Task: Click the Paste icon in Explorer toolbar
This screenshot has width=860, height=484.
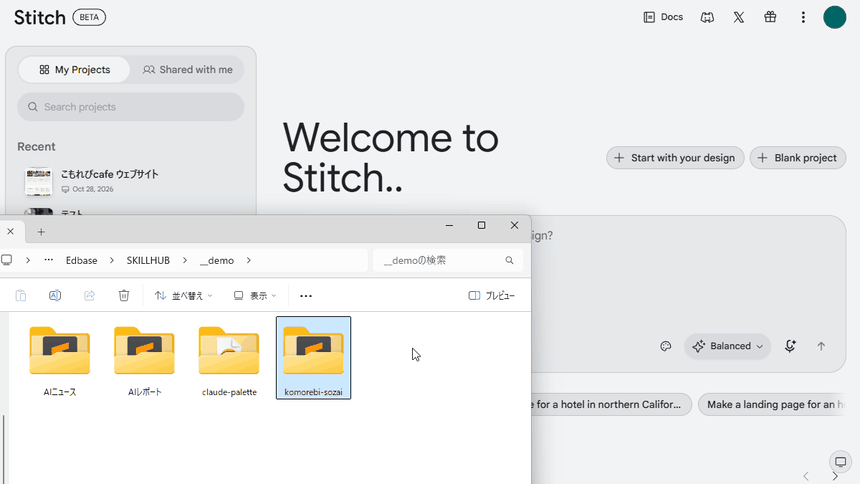Action: click(21, 296)
